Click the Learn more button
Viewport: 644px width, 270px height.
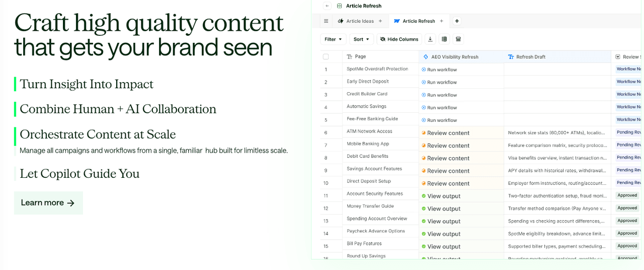tap(48, 203)
